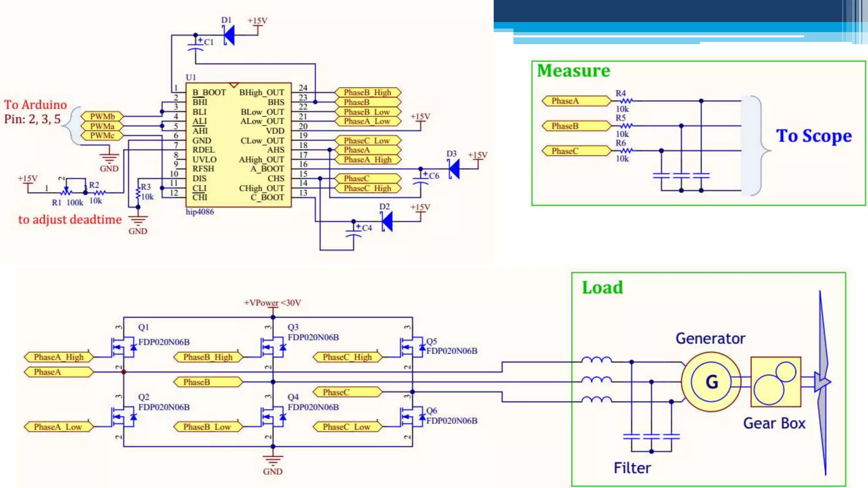868x488 pixels.
Task: Click the "Load" heading text
Action: coord(602,288)
